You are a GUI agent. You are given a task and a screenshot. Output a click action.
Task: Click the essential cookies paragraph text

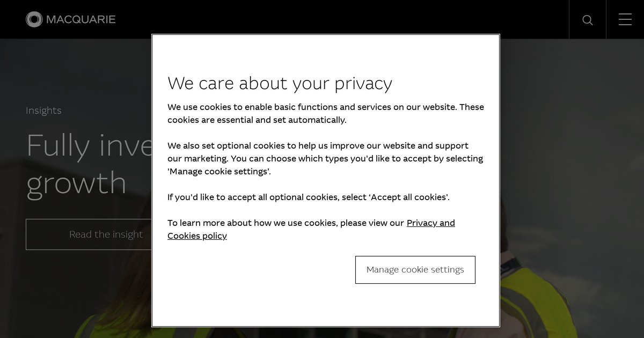tap(325, 114)
